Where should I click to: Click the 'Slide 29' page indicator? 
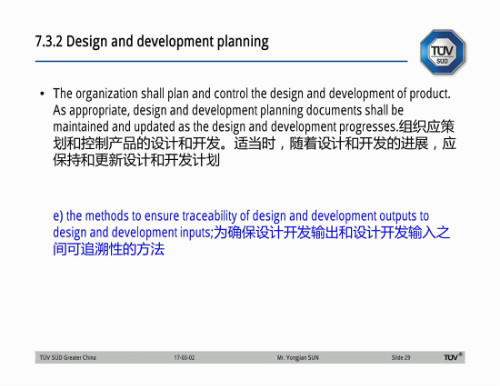(401, 358)
